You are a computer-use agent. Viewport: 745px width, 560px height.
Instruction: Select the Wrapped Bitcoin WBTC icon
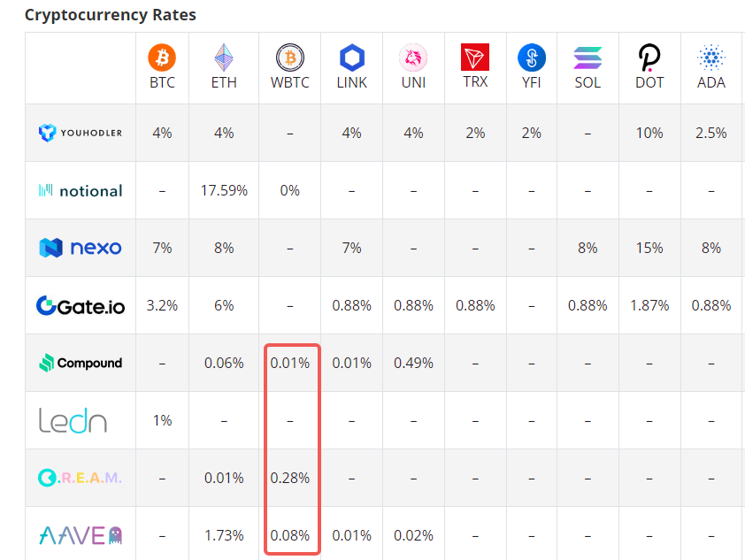(x=289, y=58)
